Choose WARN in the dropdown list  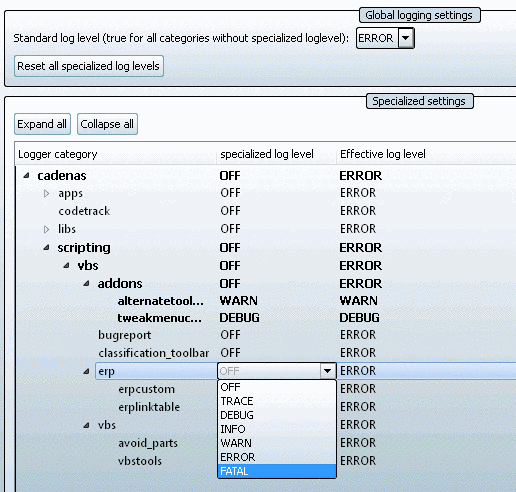[277, 443]
